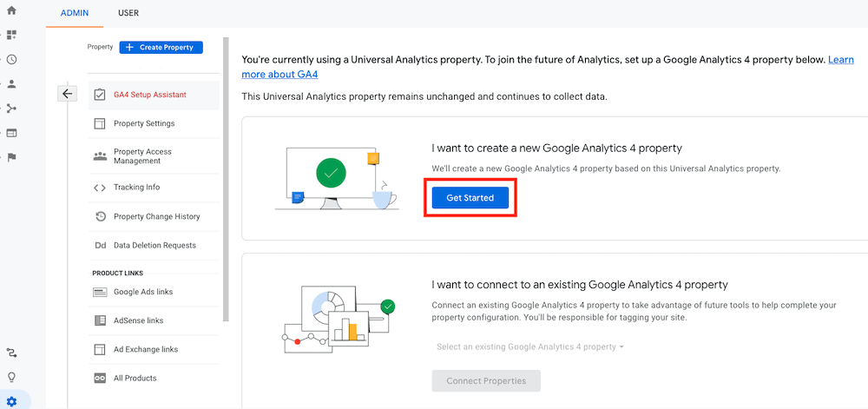Open Admin gear icon
868x409 pixels.
11,401
